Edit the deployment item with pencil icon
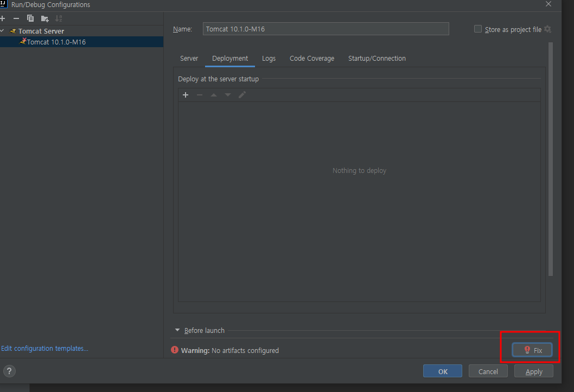Image resolution: width=574 pixels, height=392 pixels. (242, 95)
